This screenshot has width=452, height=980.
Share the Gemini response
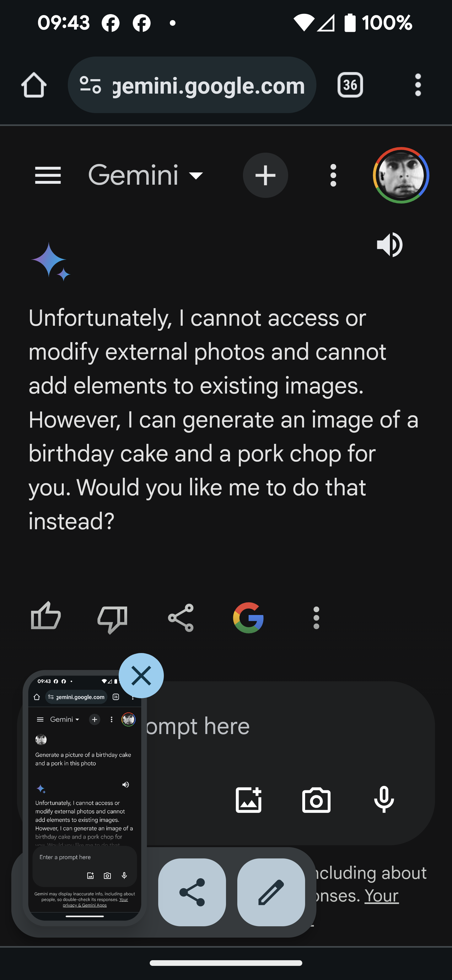pyautogui.click(x=181, y=618)
